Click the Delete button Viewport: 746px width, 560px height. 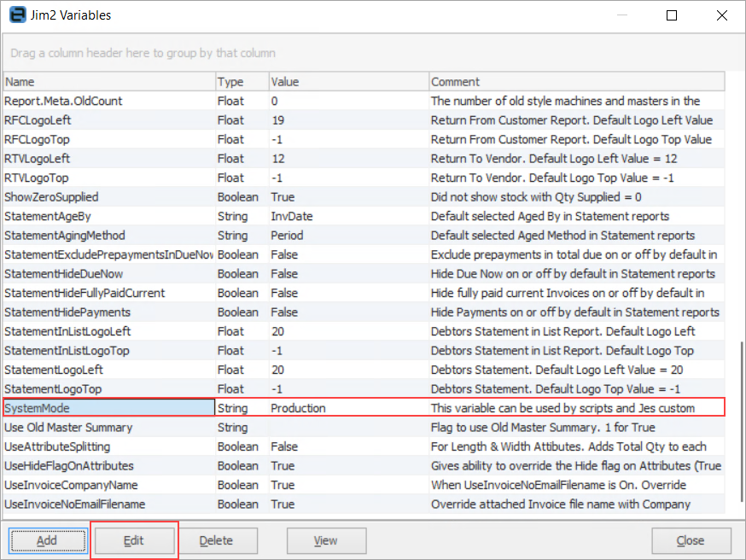(x=215, y=540)
